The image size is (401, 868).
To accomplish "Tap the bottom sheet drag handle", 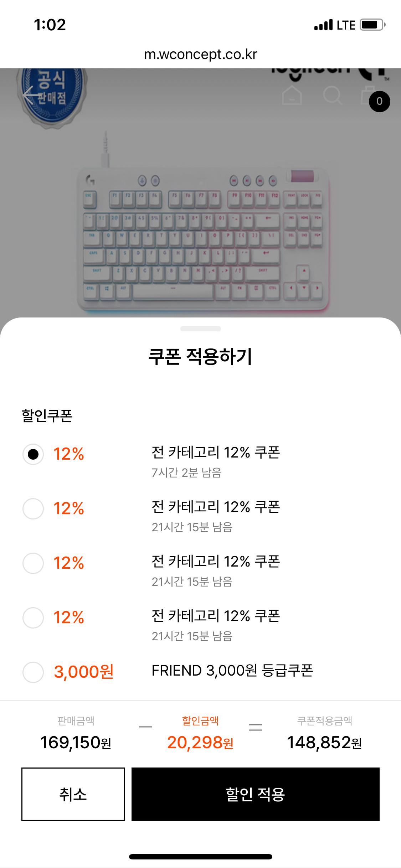I will click(200, 329).
